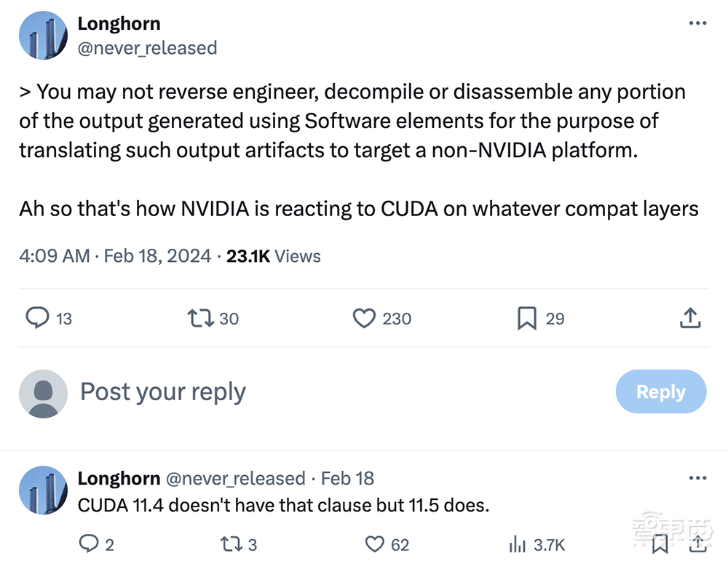Click the Feb 18 date on the reply
This screenshot has width=728, height=561.
pos(347,478)
